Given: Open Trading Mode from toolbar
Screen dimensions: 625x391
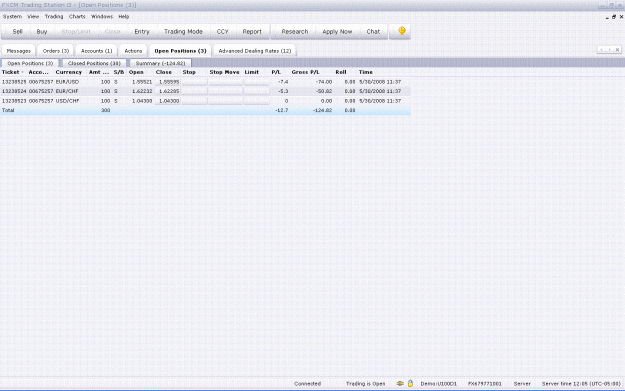Looking at the screenshot, I should point(183,31).
